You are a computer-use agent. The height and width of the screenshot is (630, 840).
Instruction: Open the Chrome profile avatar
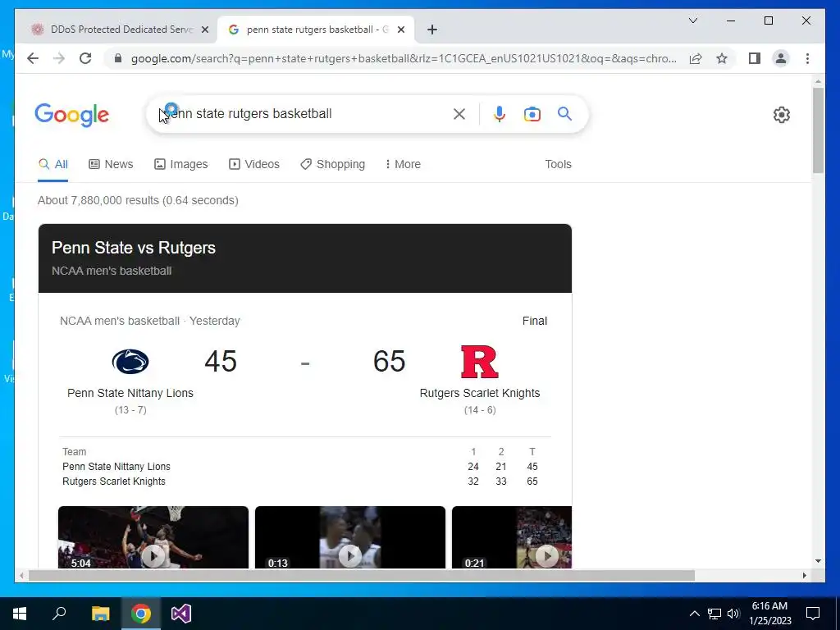[781, 58]
